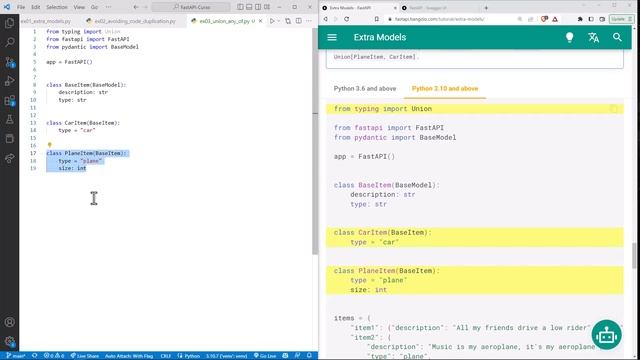The height and width of the screenshot is (360, 640).
Task: Open the hamburger navigation menu on docs page
Action: point(332,37)
